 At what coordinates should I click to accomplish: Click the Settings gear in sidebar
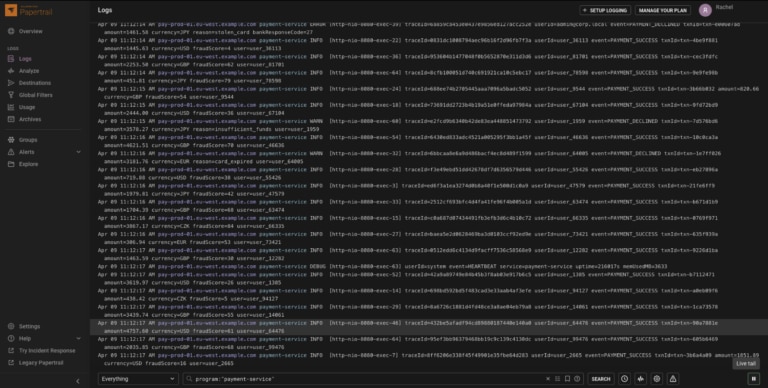(x=11, y=326)
